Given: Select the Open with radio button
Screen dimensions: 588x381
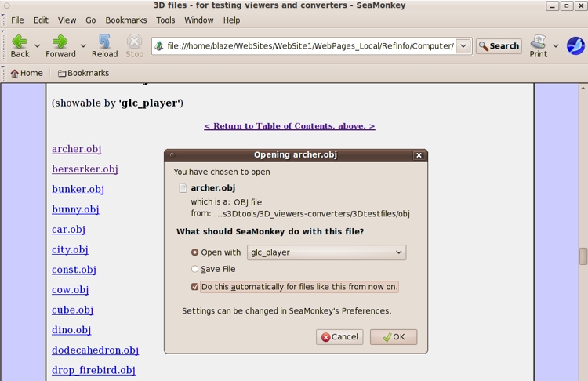Looking at the screenshot, I should click(195, 252).
